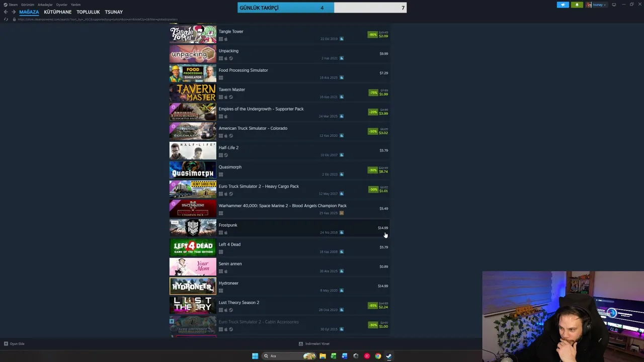The width and height of the screenshot is (644, 362).
Task: Click the review icon on the Space Marine 2 row
Action: click(x=342, y=213)
